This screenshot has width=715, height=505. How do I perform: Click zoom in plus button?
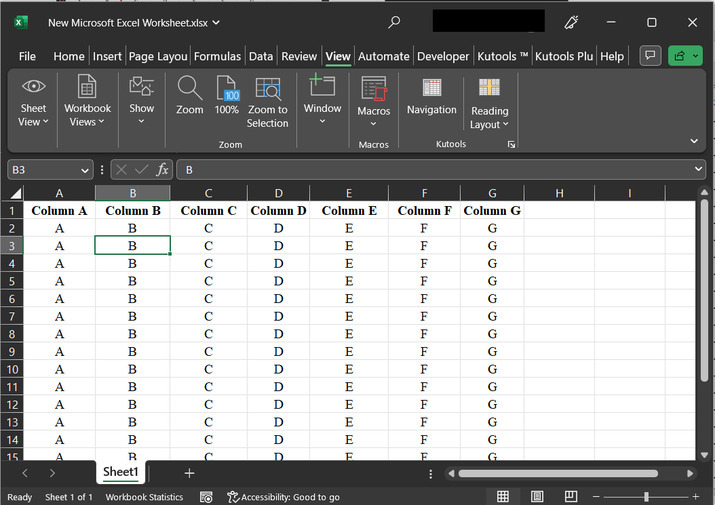click(695, 496)
